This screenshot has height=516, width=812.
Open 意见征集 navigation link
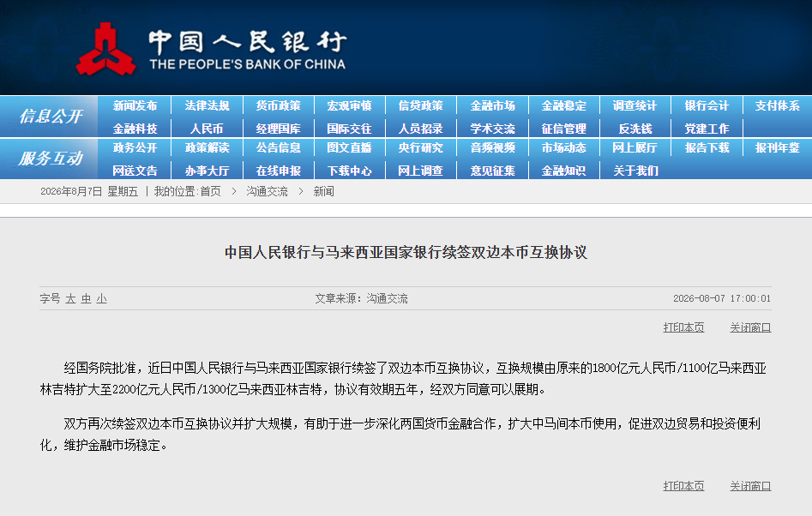pos(492,171)
